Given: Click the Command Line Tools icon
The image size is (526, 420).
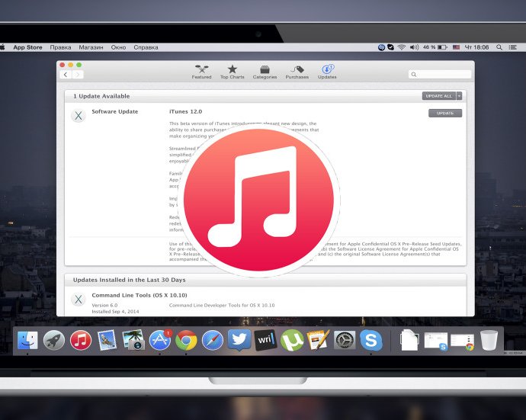Looking at the screenshot, I should [x=79, y=300].
